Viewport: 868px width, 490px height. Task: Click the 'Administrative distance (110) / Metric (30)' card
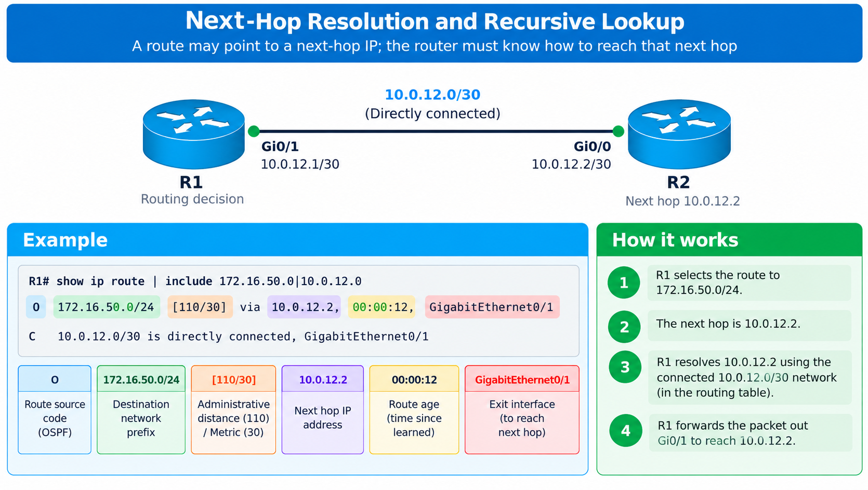coord(233,410)
